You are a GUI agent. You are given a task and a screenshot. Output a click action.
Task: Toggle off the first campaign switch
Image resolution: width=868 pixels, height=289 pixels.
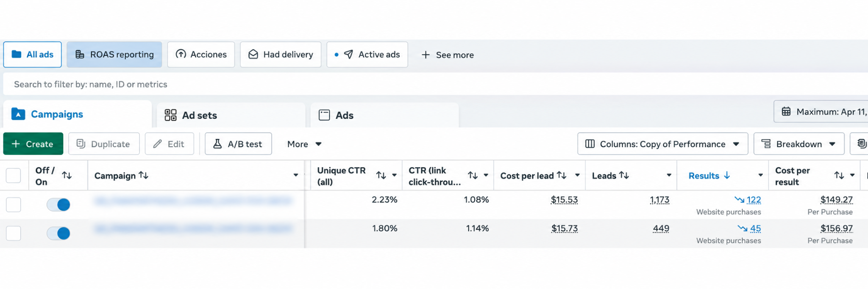(x=58, y=204)
